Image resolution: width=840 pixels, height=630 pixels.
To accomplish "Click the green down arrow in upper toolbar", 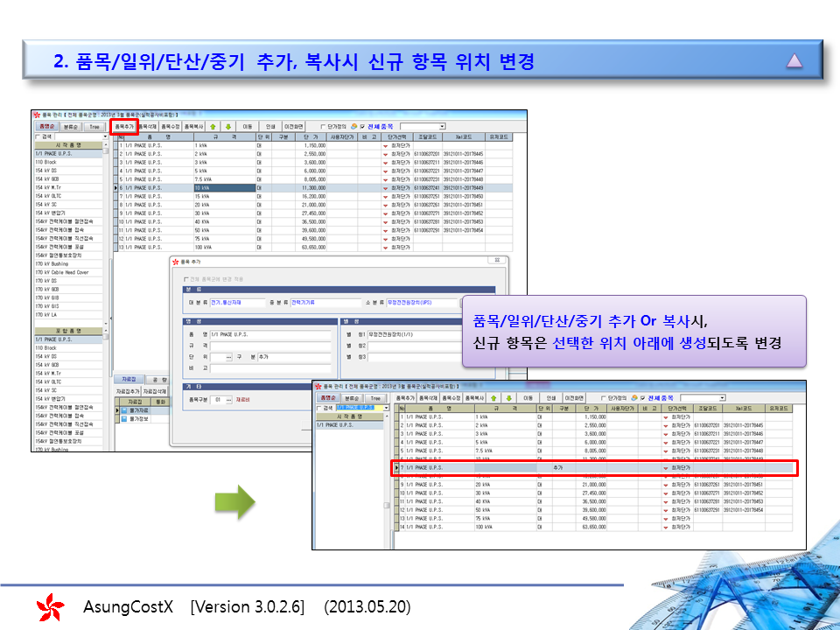I will (x=227, y=127).
